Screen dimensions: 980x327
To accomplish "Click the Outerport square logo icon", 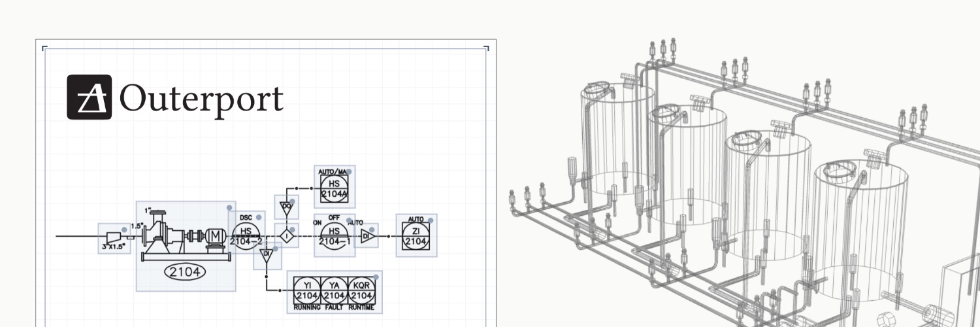I will pyautogui.click(x=90, y=97).
